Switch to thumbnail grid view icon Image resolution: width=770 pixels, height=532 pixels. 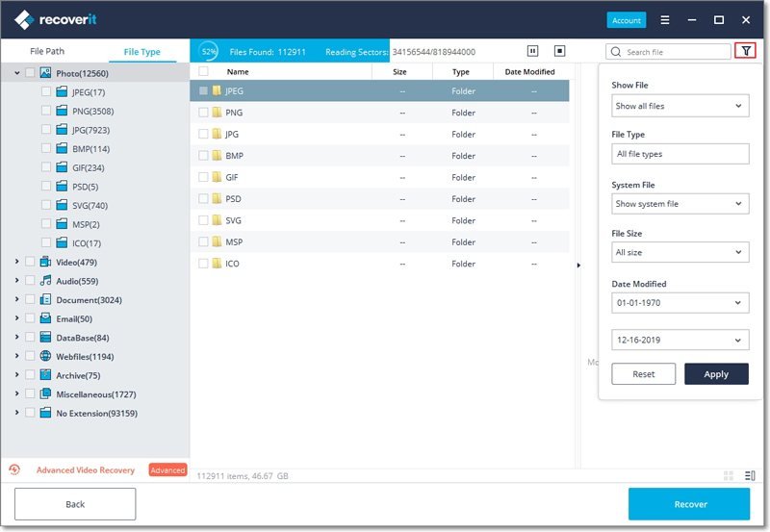(x=729, y=475)
